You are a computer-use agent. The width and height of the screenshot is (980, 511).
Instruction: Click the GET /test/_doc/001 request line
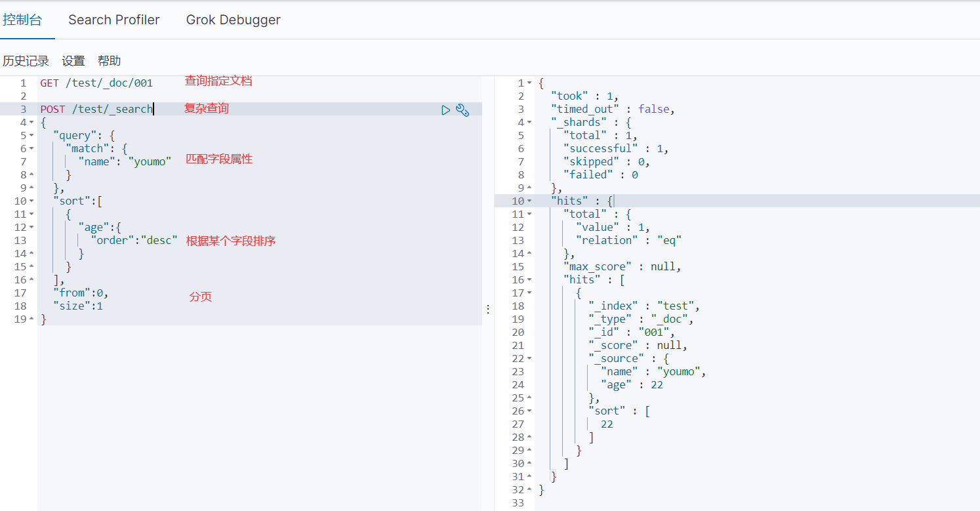pyautogui.click(x=96, y=83)
